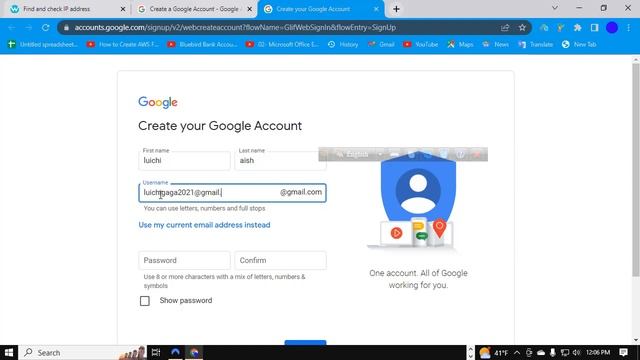Reload the page with the refresh icon
The height and width of the screenshot is (360, 640).
pos(46,28)
